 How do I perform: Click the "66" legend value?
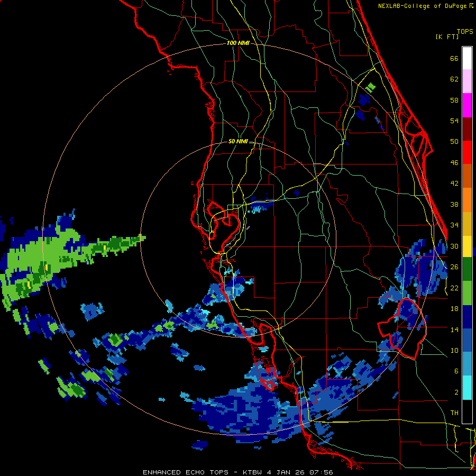click(x=454, y=58)
